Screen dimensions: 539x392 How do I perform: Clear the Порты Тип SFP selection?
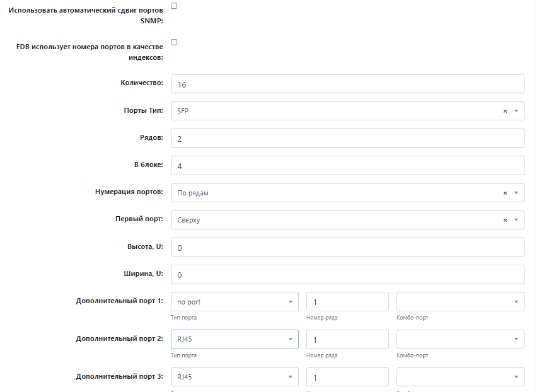tap(505, 111)
